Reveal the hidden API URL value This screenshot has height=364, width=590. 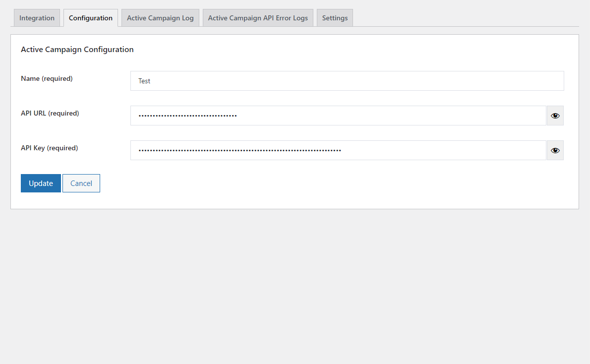click(x=555, y=116)
